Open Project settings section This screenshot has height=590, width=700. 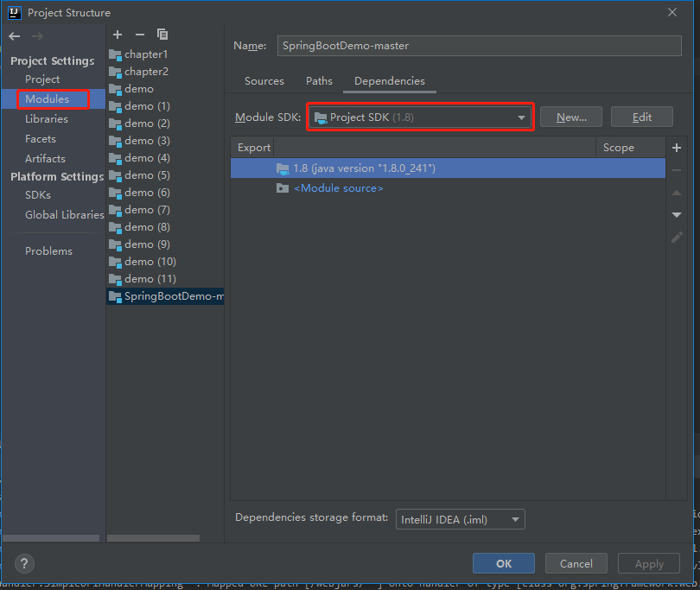(x=42, y=79)
